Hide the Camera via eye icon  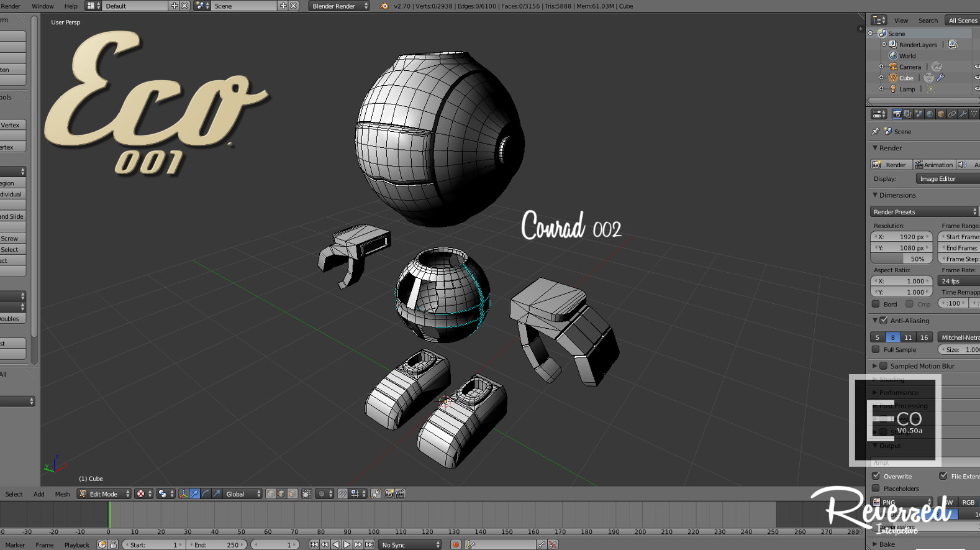[976, 66]
